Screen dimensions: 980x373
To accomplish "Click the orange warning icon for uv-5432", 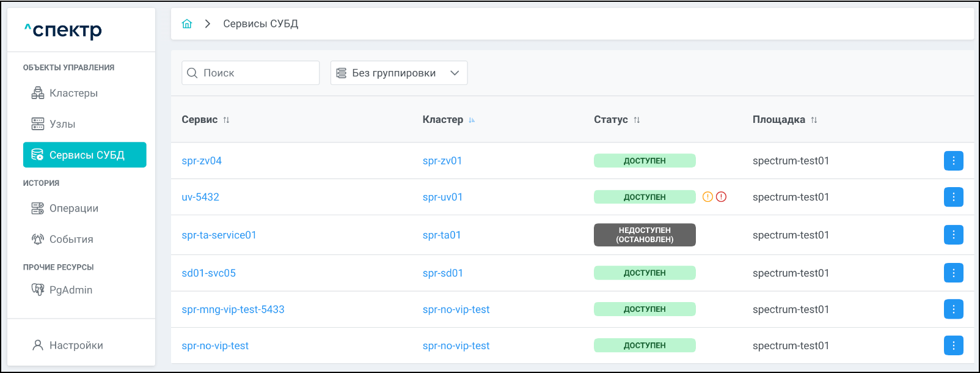I will tap(708, 197).
